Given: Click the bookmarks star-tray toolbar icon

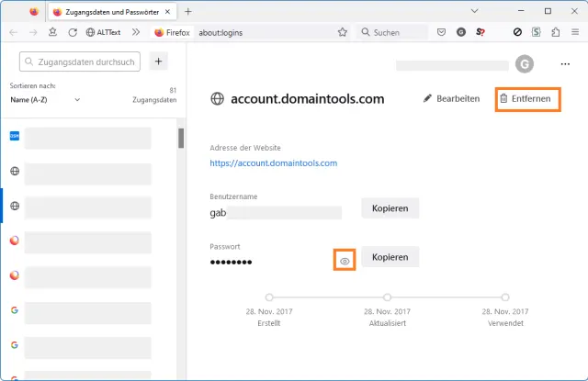Looking at the screenshot, I should coord(53,32).
